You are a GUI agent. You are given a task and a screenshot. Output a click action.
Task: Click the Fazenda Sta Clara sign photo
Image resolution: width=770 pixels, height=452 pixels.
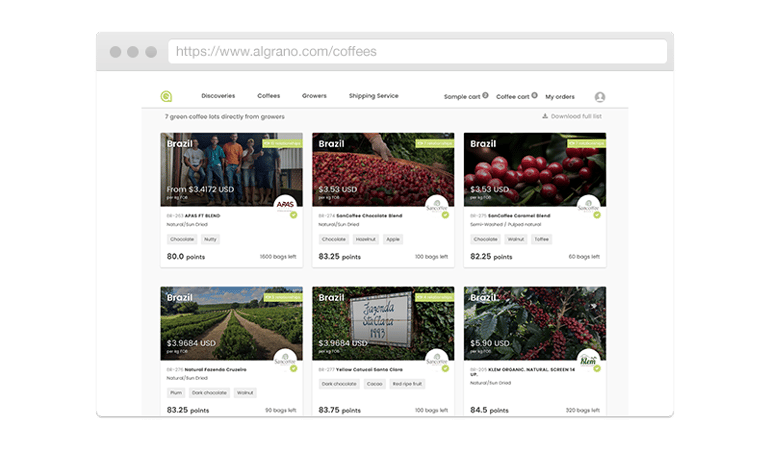(x=383, y=323)
